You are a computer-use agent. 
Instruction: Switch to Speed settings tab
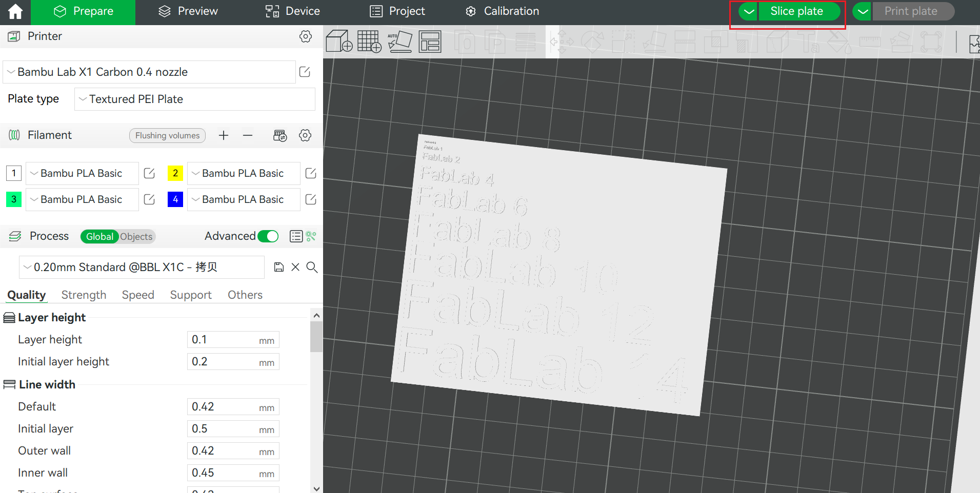(x=138, y=295)
